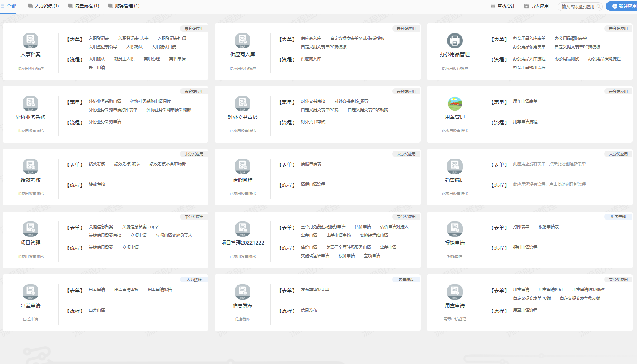The image size is (637, 364).
Task: Open the 信息发布 flow link
Action: pyautogui.click(x=309, y=310)
